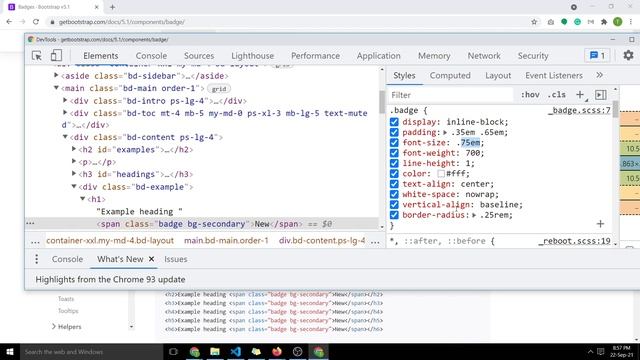Image resolution: width=640 pixels, height=360 pixels.
Task: Uncheck the padding property checkbox
Action: [x=394, y=132]
